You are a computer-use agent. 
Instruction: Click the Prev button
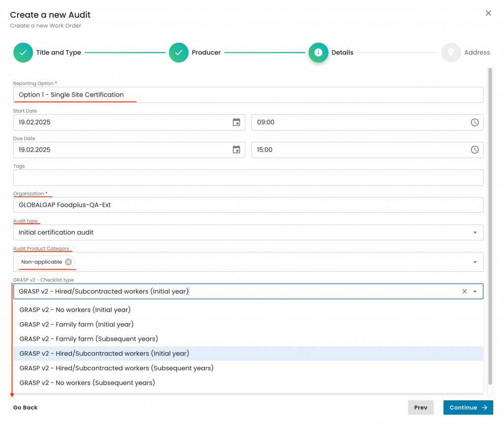tap(420, 408)
